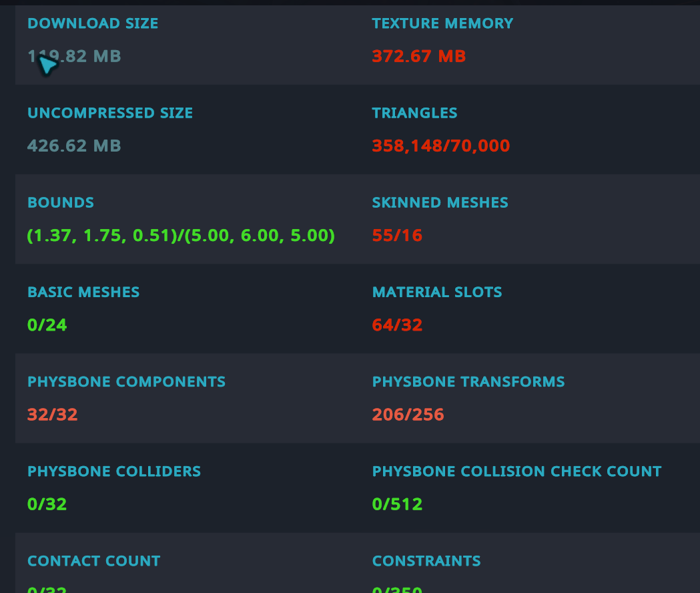Viewport: 700px width, 593px height.
Task: Select the PHYSBONE TRANSFORMS label
Action: (468, 381)
